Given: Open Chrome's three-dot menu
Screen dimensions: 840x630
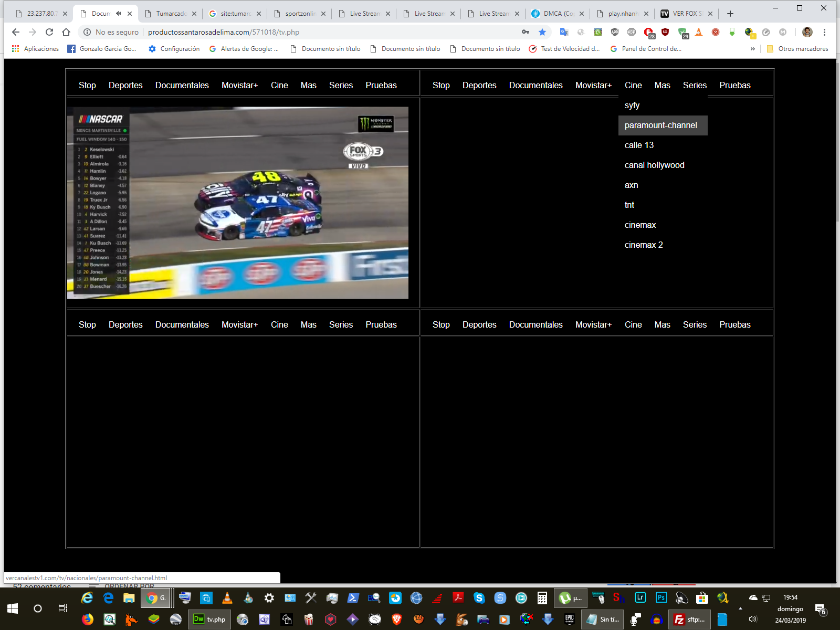Looking at the screenshot, I should 824,32.
